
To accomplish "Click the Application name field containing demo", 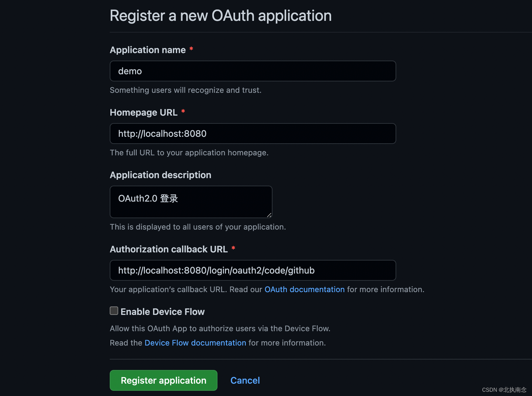I will point(253,71).
